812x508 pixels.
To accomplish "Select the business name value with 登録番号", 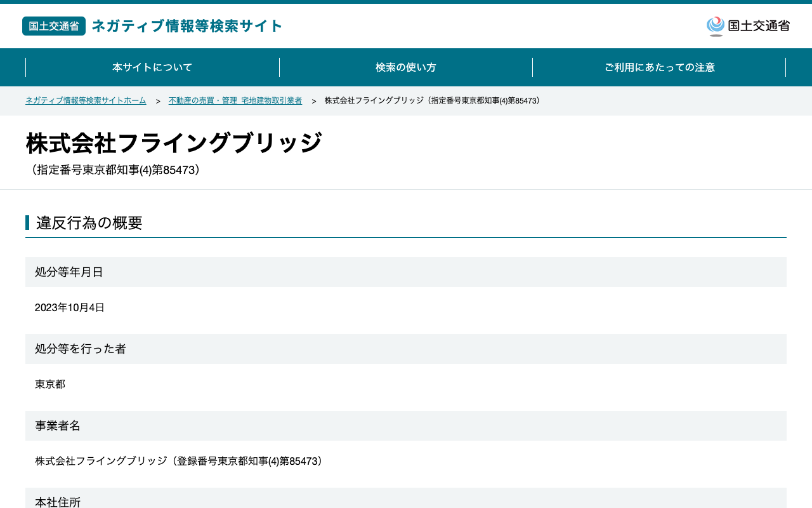I will 181,461.
